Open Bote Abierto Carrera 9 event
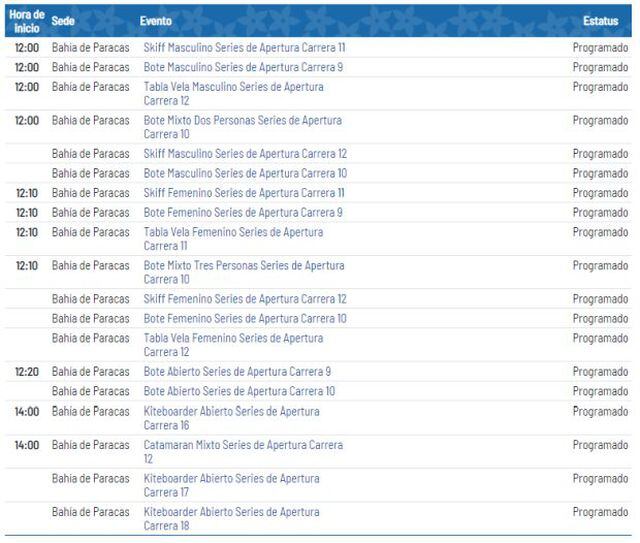The width and height of the screenshot is (640, 543). [237, 372]
